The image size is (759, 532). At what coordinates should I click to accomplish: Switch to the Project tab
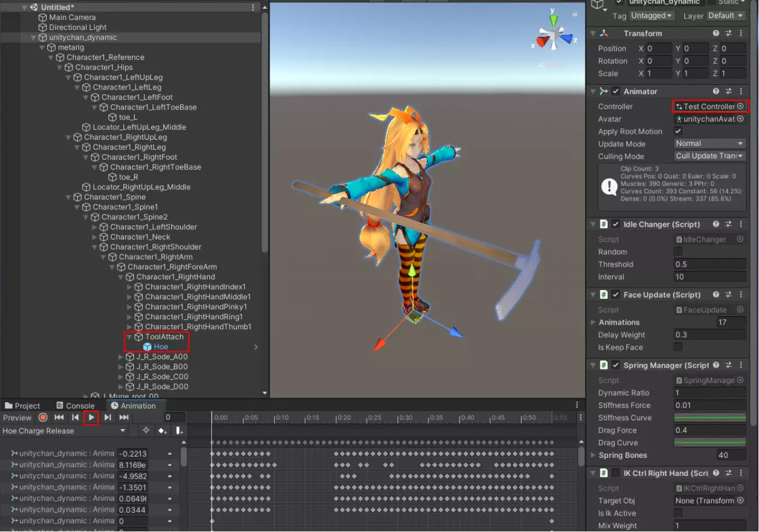click(x=23, y=406)
